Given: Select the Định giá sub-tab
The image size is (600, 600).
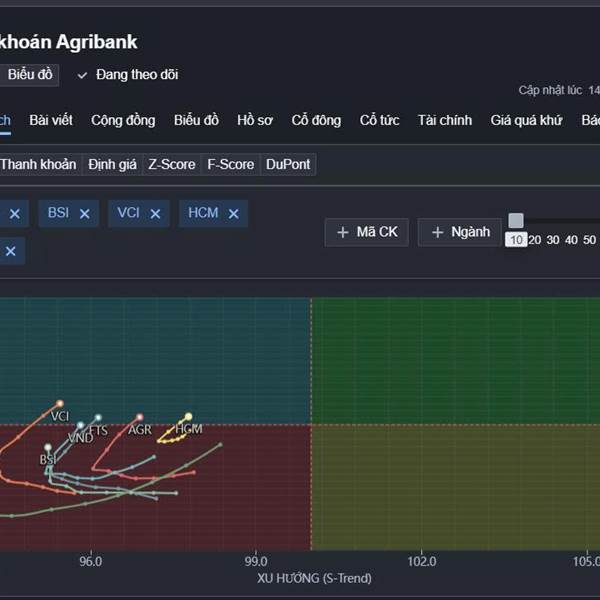Looking at the screenshot, I should click(112, 165).
